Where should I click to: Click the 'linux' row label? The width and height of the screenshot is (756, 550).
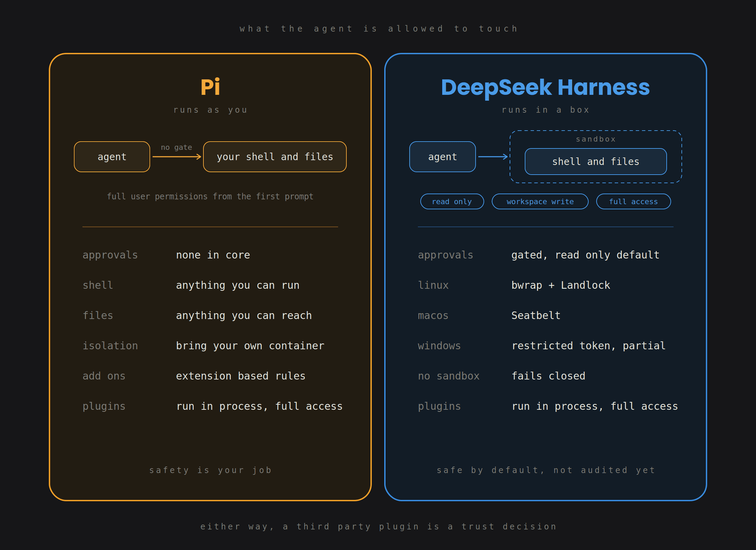tap(433, 285)
